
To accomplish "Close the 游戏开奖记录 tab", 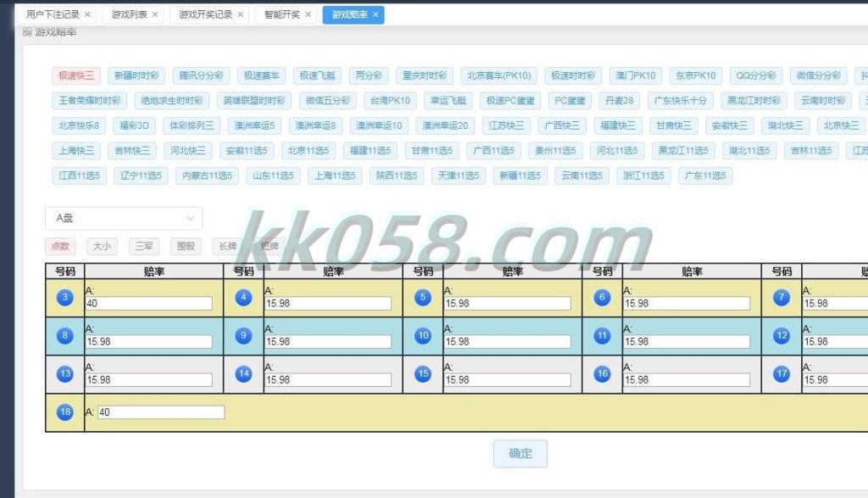I will (x=240, y=14).
